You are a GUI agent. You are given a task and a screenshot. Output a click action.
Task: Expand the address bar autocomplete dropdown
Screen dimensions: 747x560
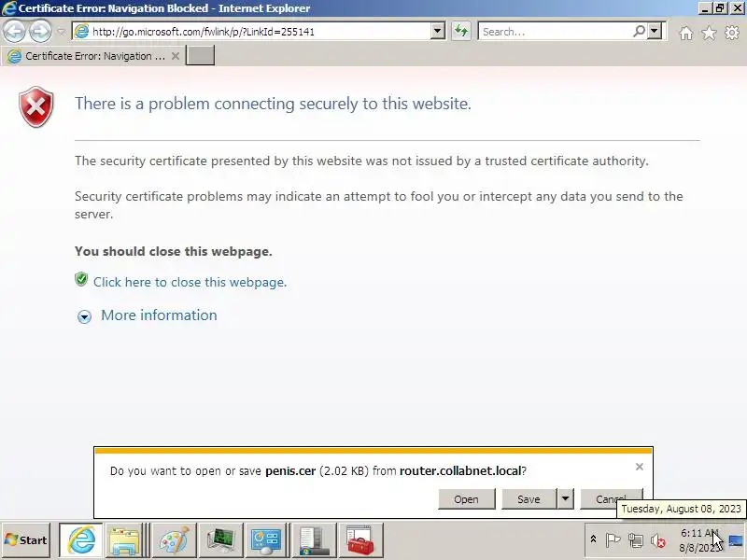[x=437, y=32]
